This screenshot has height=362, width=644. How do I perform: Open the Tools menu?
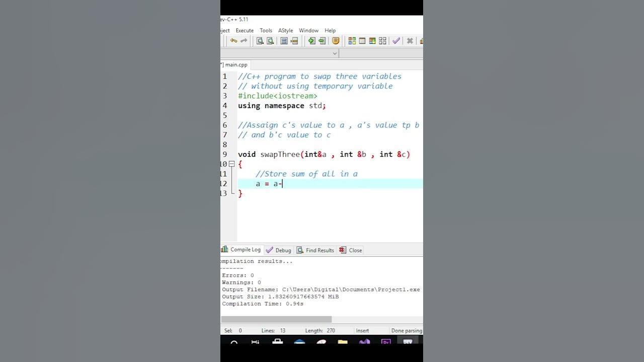(x=266, y=31)
